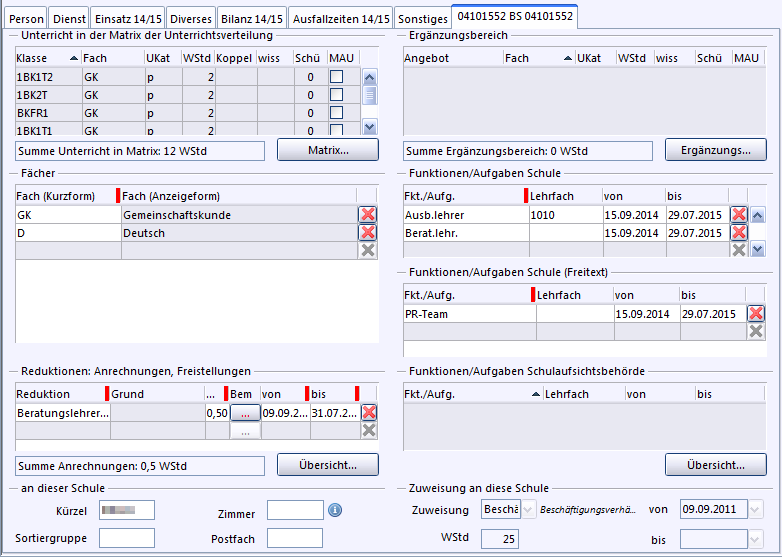This screenshot has height=557, width=782.
Task: Open the Zuweisung dropdown
Action: coord(529,510)
